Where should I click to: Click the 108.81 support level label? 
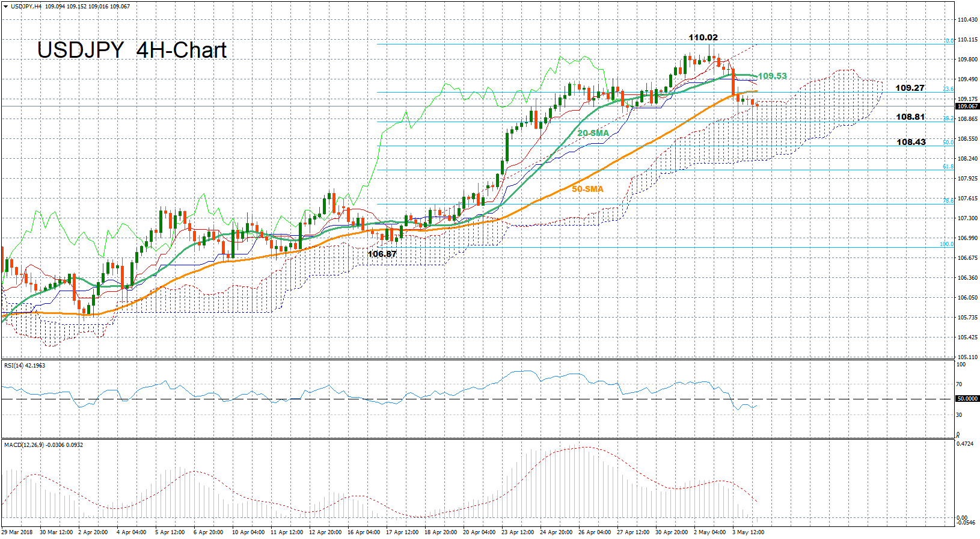coord(910,117)
